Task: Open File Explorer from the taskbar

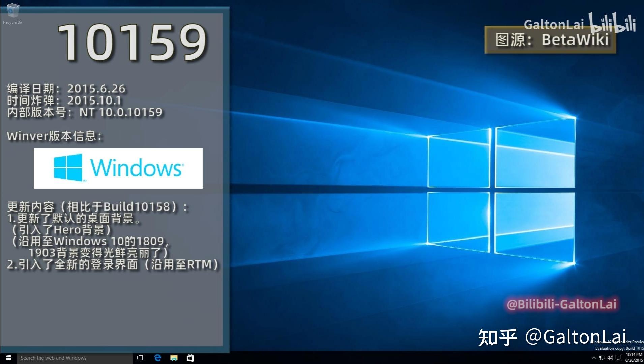Action: [x=174, y=358]
